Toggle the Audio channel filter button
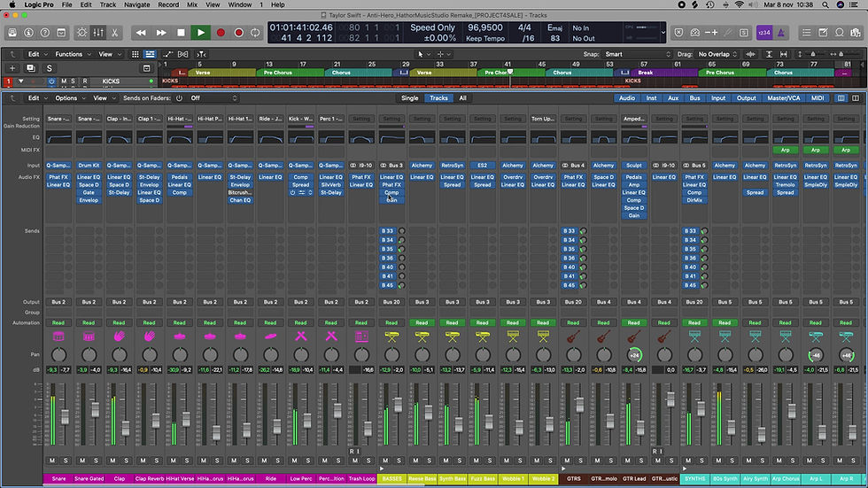868x488 pixels. [x=627, y=98]
